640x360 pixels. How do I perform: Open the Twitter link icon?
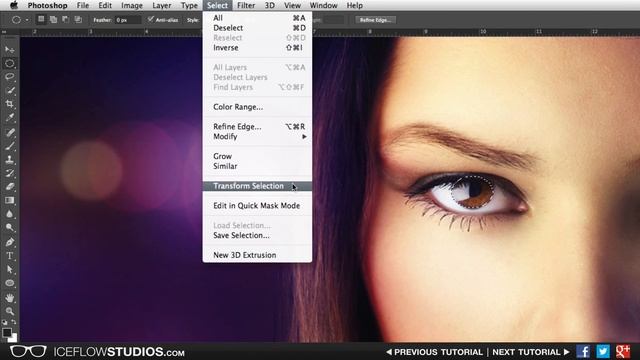[603, 351]
